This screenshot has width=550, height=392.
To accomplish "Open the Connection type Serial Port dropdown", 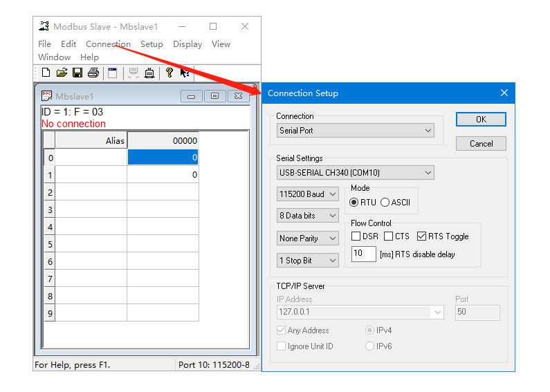I will pyautogui.click(x=356, y=130).
